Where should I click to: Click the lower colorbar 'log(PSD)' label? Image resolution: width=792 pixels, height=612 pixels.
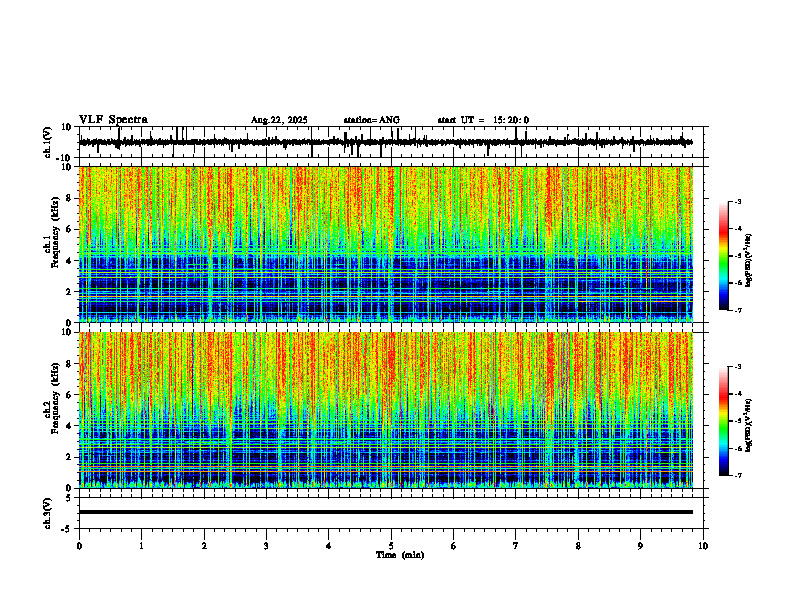(749, 425)
